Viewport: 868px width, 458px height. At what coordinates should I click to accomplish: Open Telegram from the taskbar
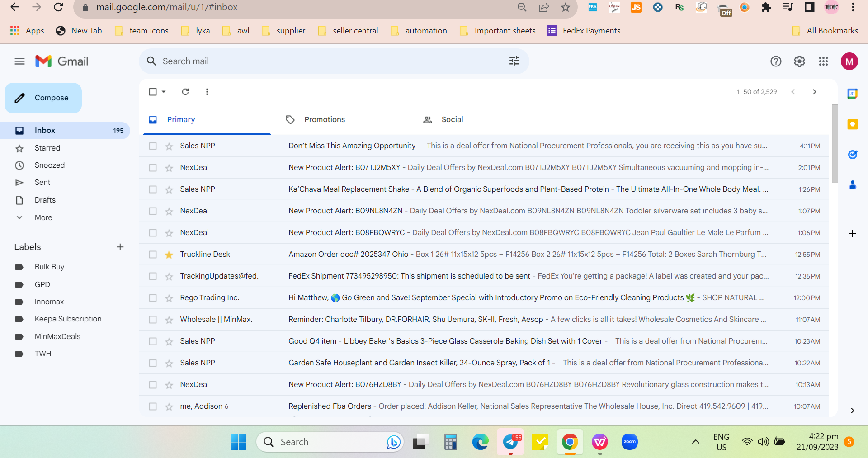(511, 442)
